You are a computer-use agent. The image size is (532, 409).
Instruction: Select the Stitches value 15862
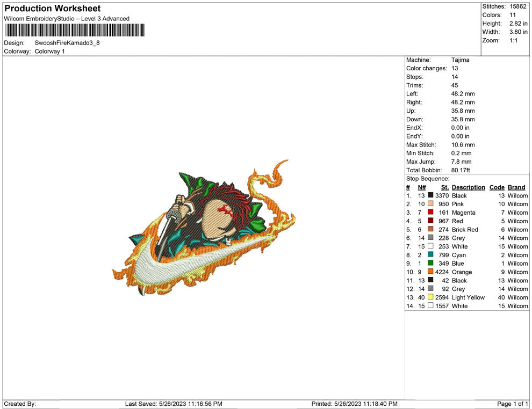click(517, 6)
